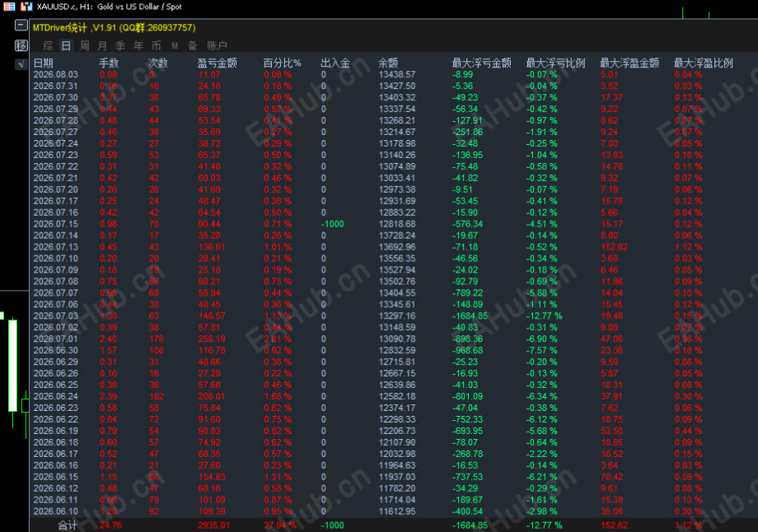
Task: Switch to the 综 summary tab
Action: tap(48, 45)
